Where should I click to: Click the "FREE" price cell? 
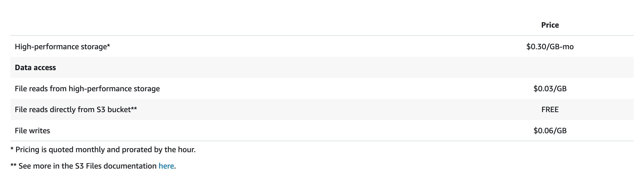tap(550, 110)
